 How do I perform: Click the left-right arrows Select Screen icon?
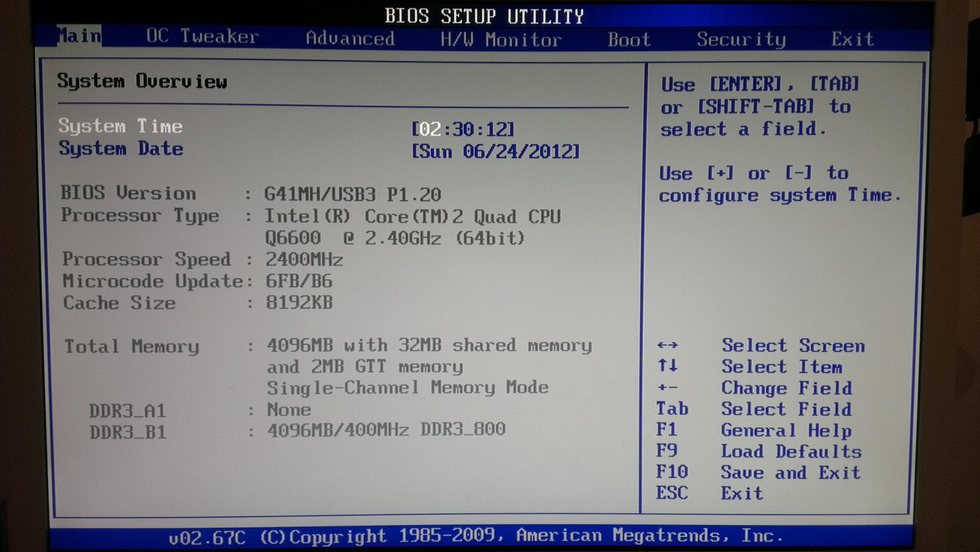667,345
